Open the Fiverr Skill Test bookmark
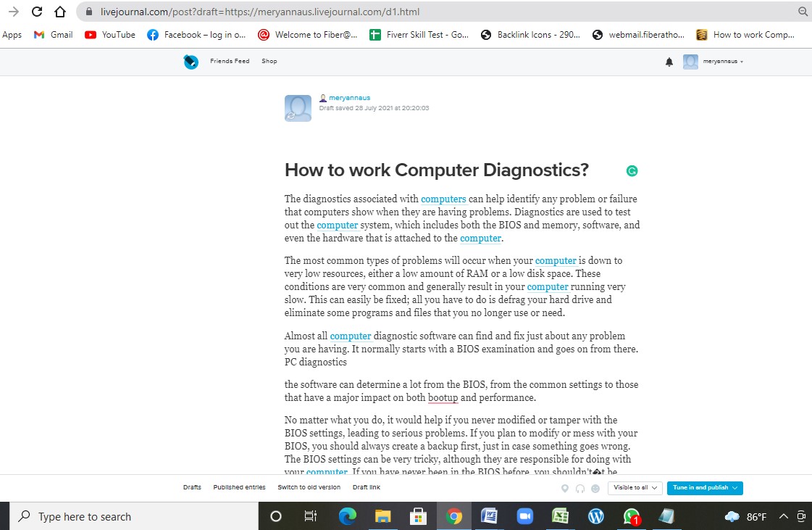 click(x=419, y=35)
